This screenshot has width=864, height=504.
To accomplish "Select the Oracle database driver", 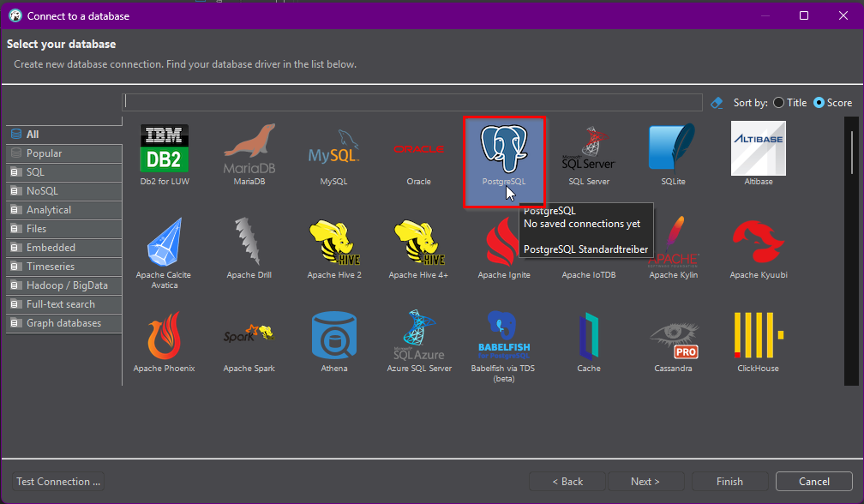I will [418, 149].
